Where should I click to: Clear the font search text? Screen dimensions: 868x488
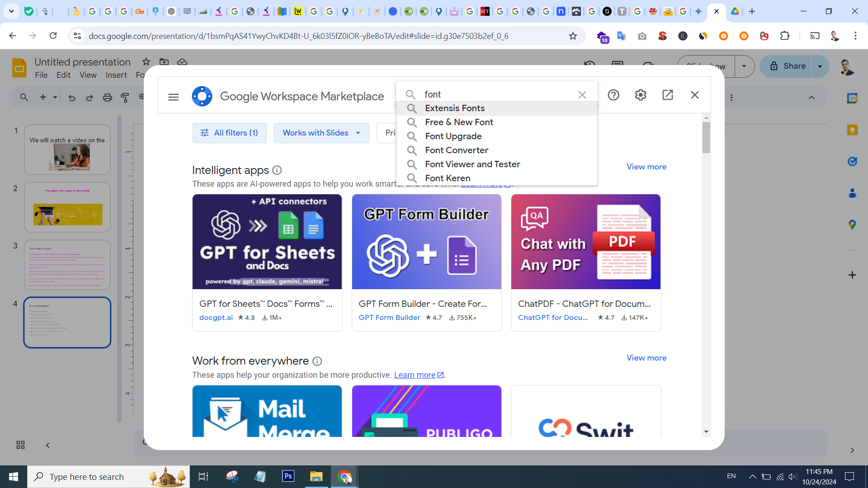[x=582, y=95]
